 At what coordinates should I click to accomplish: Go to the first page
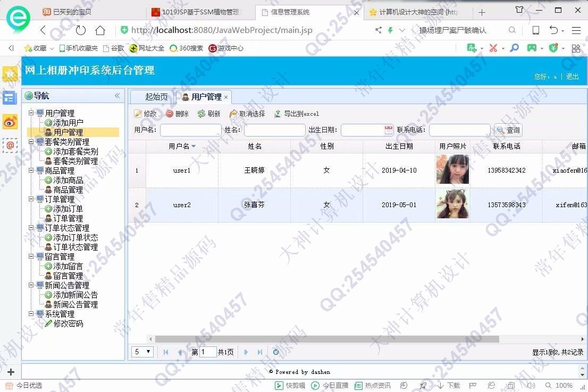pos(166,352)
